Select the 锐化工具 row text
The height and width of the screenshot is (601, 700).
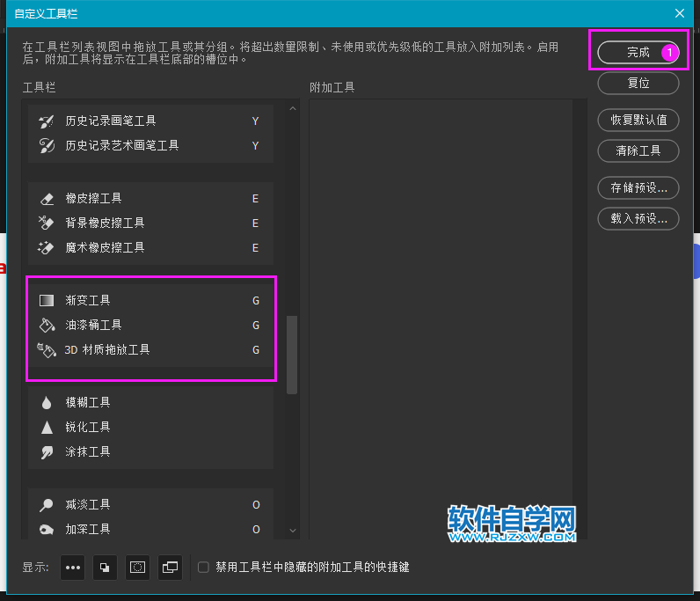(x=88, y=427)
